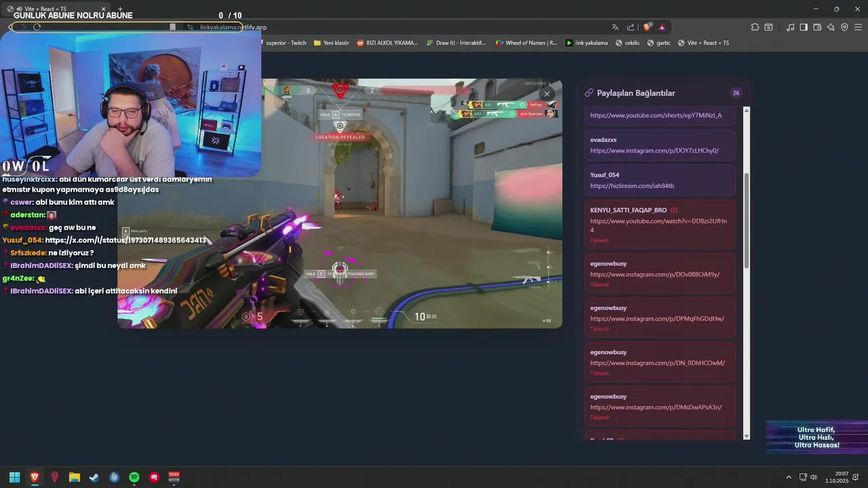Open egenowbusy's DPMqFhGDdHw instagram link

[657, 319]
